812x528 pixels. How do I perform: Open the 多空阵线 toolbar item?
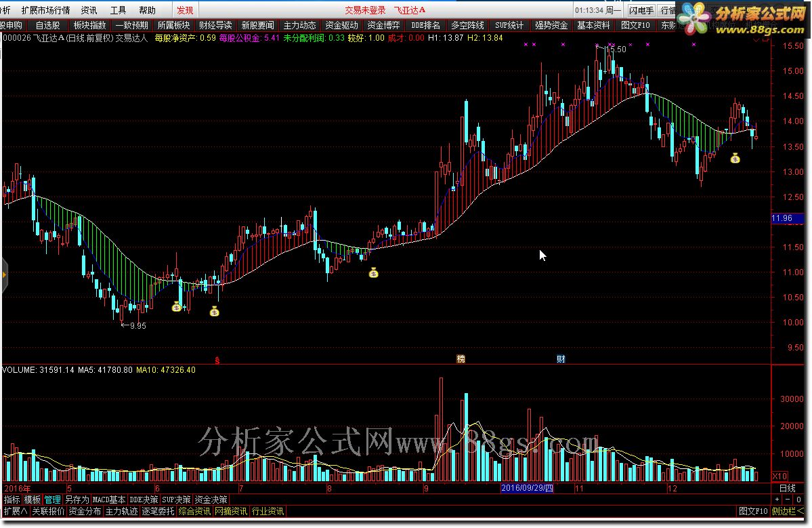coord(467,25)
